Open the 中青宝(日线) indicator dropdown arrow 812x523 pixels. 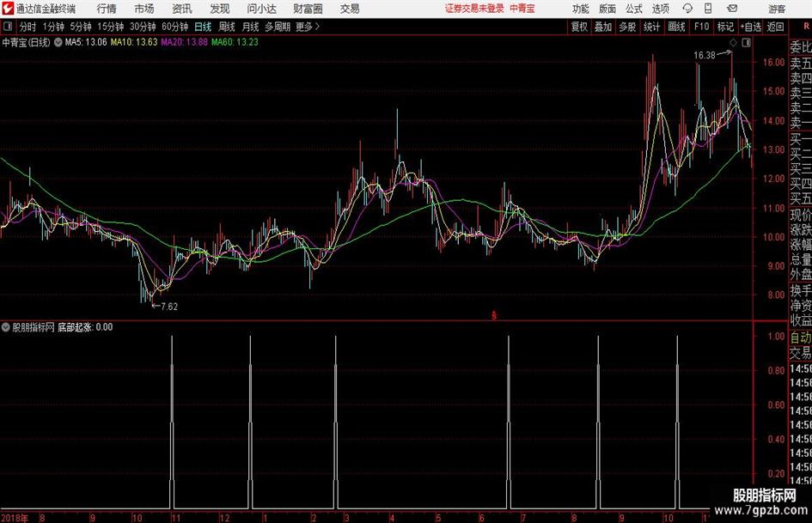tap(58, 42)
